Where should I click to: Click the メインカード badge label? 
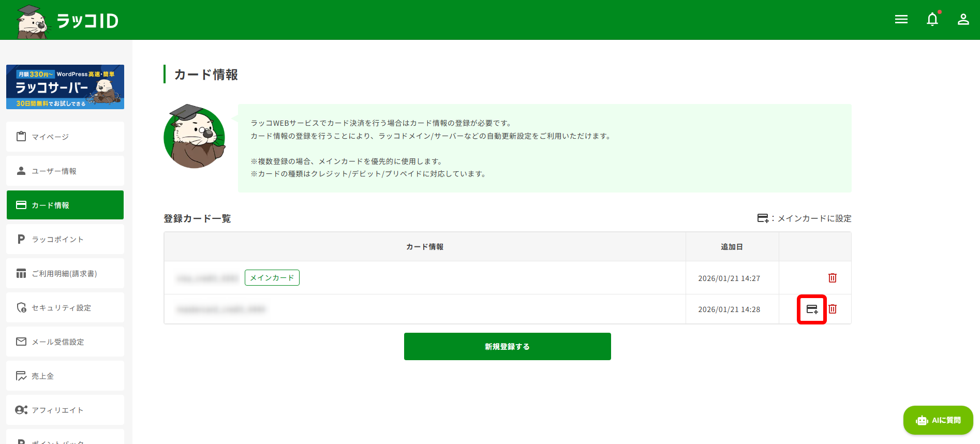click(x=272, y=278)
